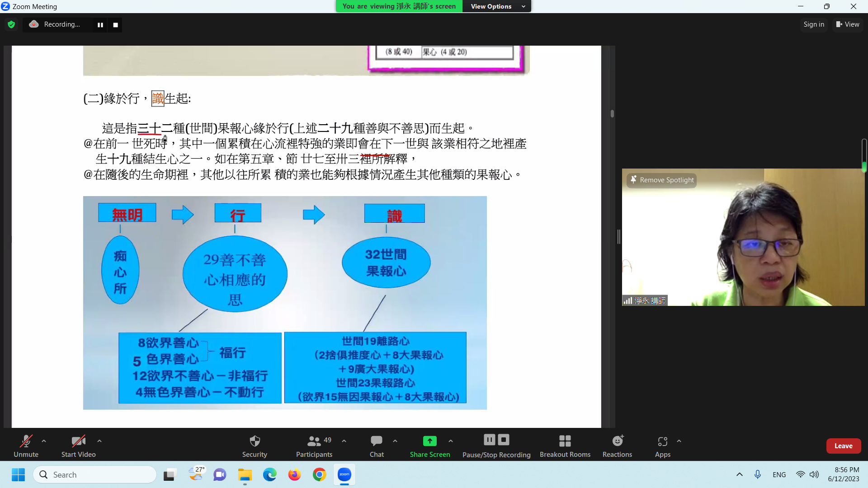This screenshot has height=488, width=868.
Task: Open the View layout menu
Action: point(848,24)
